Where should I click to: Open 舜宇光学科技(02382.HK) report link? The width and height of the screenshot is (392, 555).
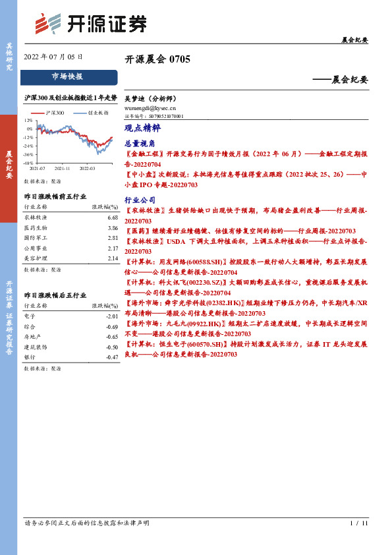click(246, 308)
